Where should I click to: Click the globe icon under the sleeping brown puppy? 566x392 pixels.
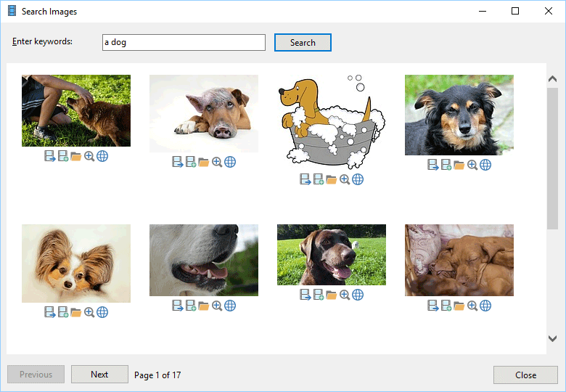[486, 306]
